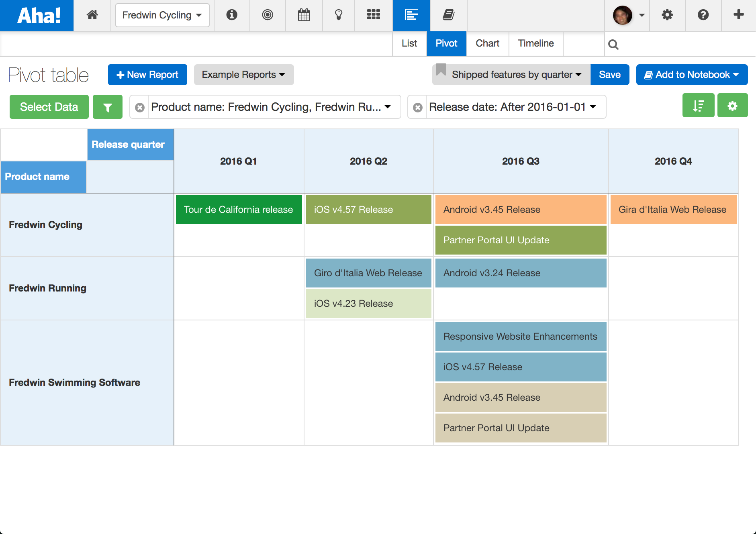The height and width of the screenshot is (534, 756).
Task: Expand the Add to Notebook dropdown
Action: [x=692, y=75]
